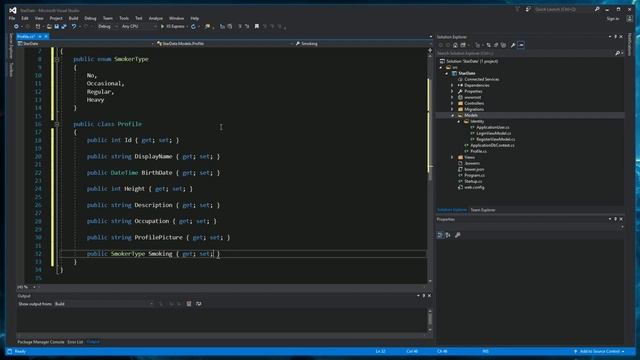The height and width of the screenshot is (360, 640).
Task: Open the editor zoom percentage dropdown
Action: click(27, 287)
